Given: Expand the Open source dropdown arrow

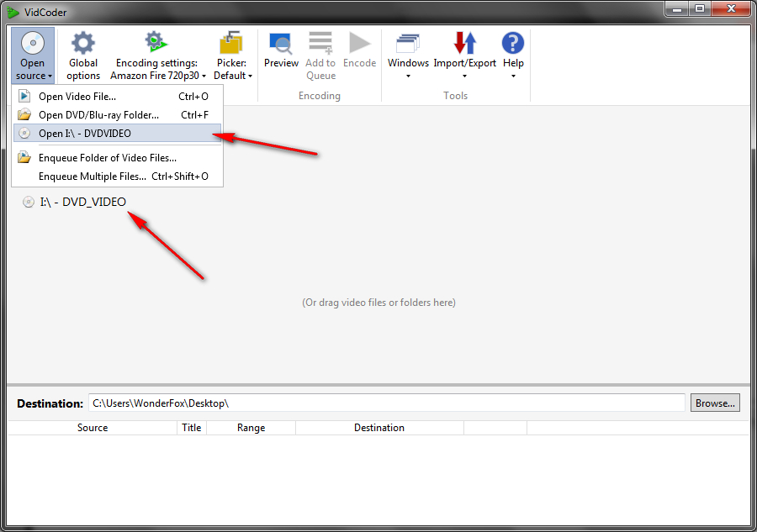Looking at the screenshot, I should coord(50,76).
